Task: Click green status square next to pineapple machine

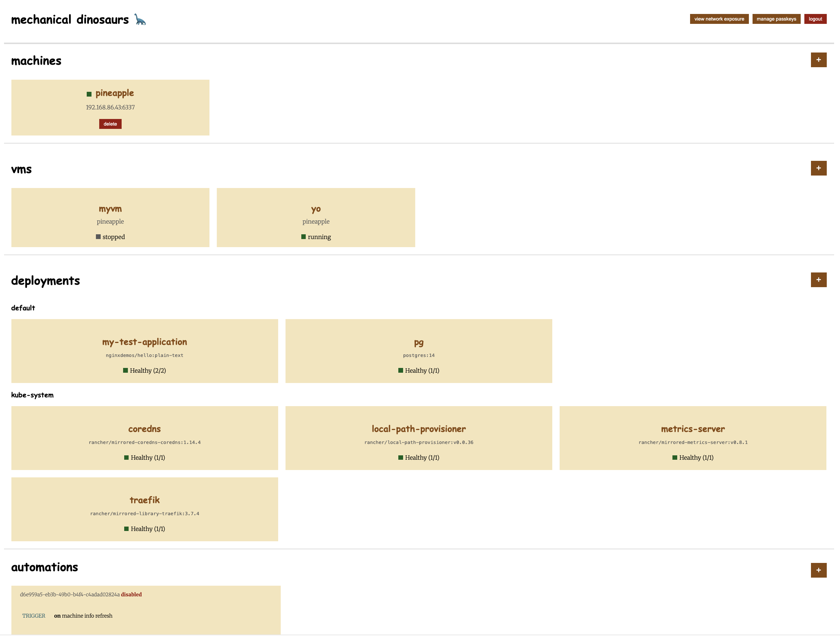Action: (89, 94)
